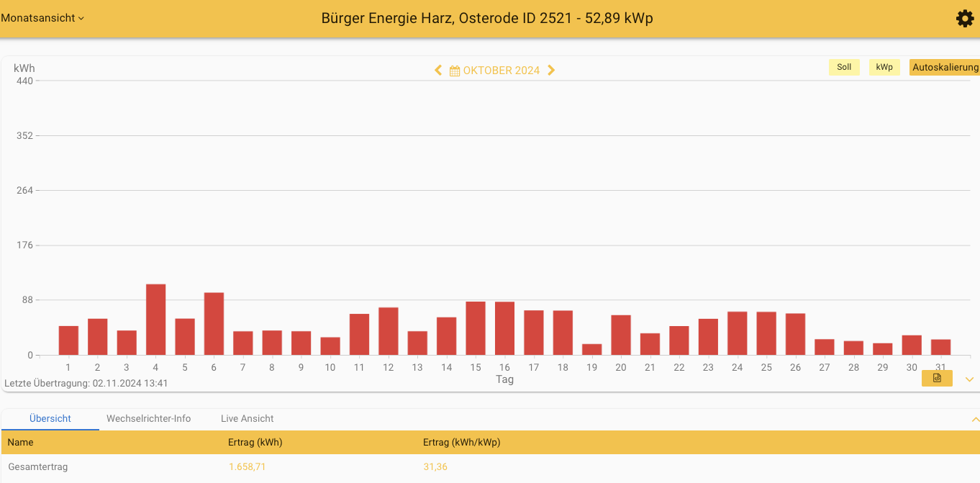Screen dimensions: 980x483
Task: Click the Ertrag (kWh/kWp) column header
Action: 461,442
